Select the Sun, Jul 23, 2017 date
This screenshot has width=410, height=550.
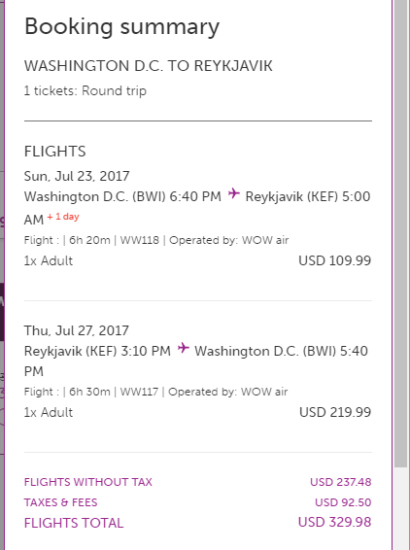(76, 176)
